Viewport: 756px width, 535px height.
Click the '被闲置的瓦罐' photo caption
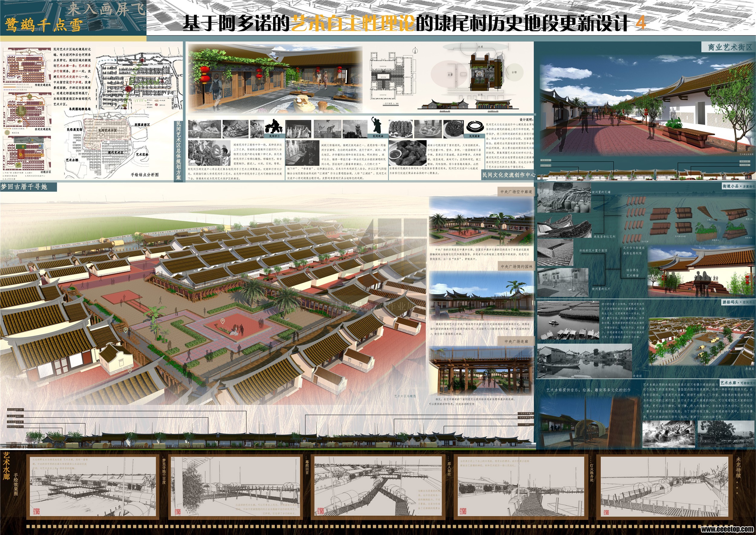click(x=601, y=192)
